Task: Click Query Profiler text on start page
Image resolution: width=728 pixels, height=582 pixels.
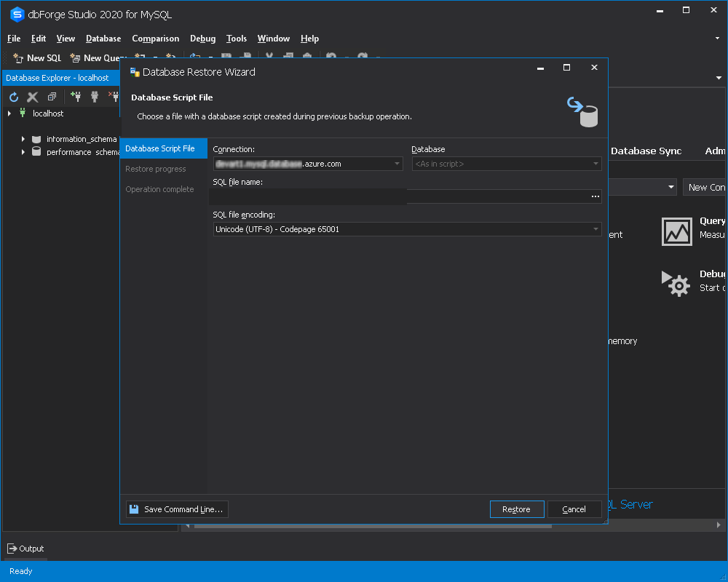Action: [712, 221]
